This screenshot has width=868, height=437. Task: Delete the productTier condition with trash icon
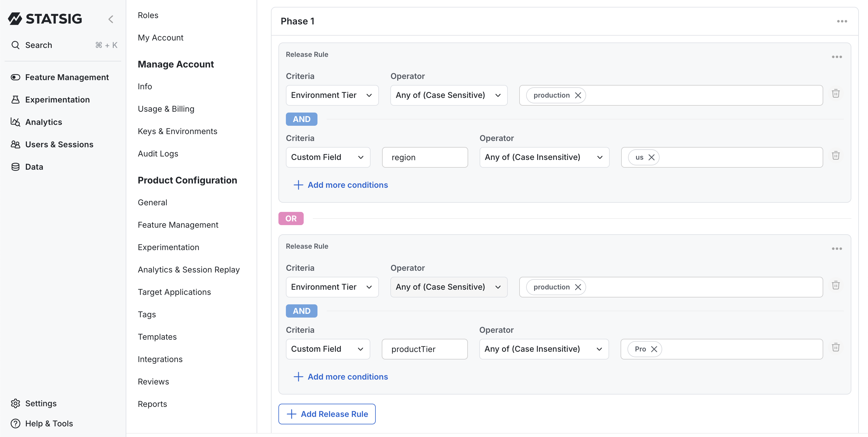click(x=836, y=347)
